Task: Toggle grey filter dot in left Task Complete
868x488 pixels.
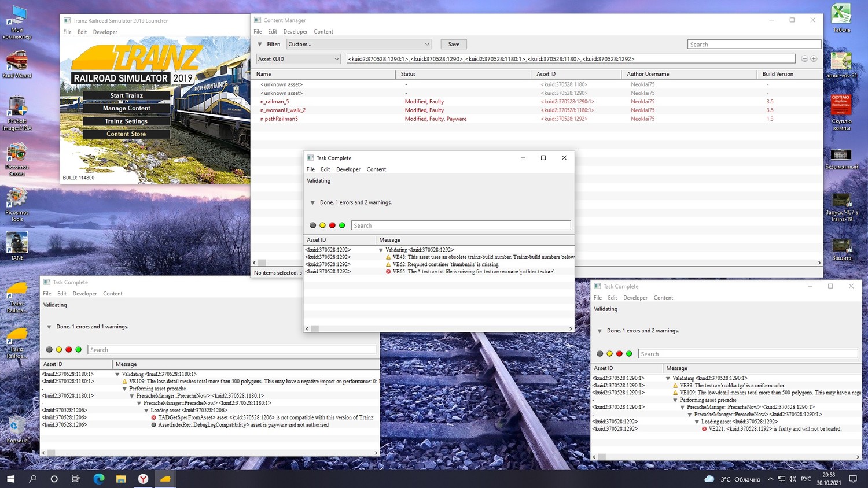Action: coord(49,350)
